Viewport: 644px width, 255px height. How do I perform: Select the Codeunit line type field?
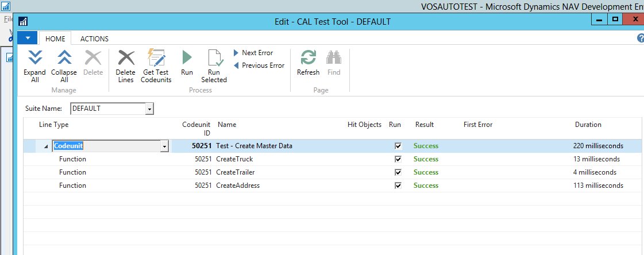coord(106,146)
